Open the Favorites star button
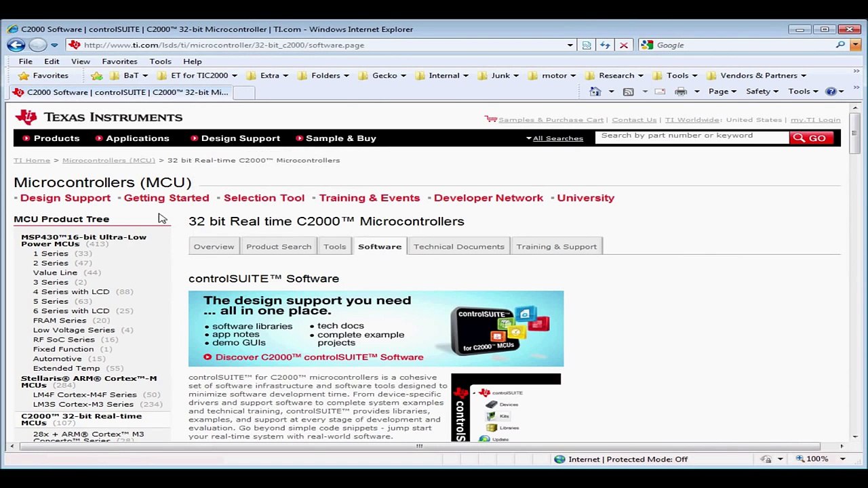Screen dimensions: 868x488 click(x=43, y=76)
